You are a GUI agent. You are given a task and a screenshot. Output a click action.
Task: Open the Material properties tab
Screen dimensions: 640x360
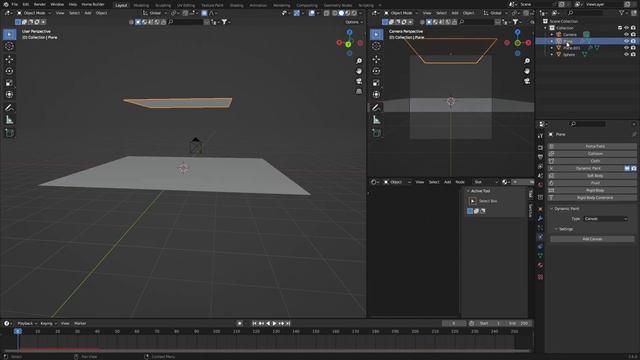point(540,265)
